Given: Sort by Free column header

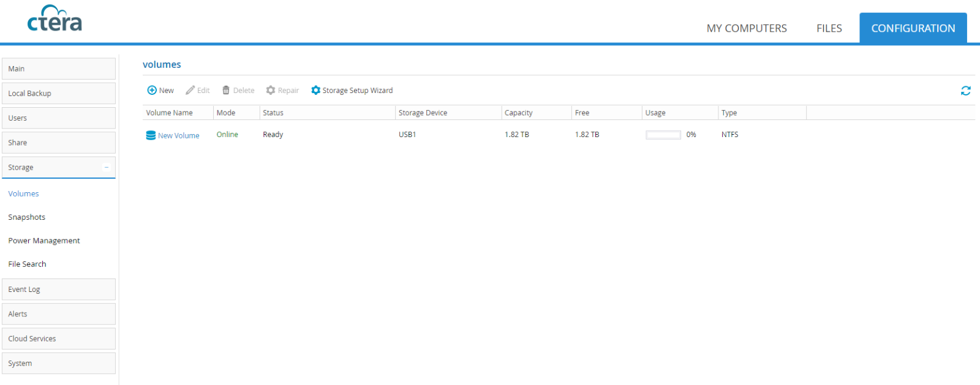Looking at the screenshot, I should (607, 113).
